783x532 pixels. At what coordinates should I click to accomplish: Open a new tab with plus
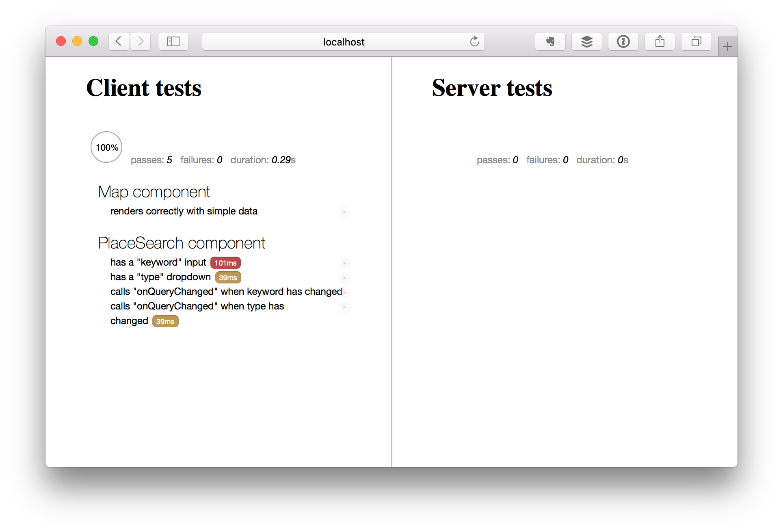point(727,47)
